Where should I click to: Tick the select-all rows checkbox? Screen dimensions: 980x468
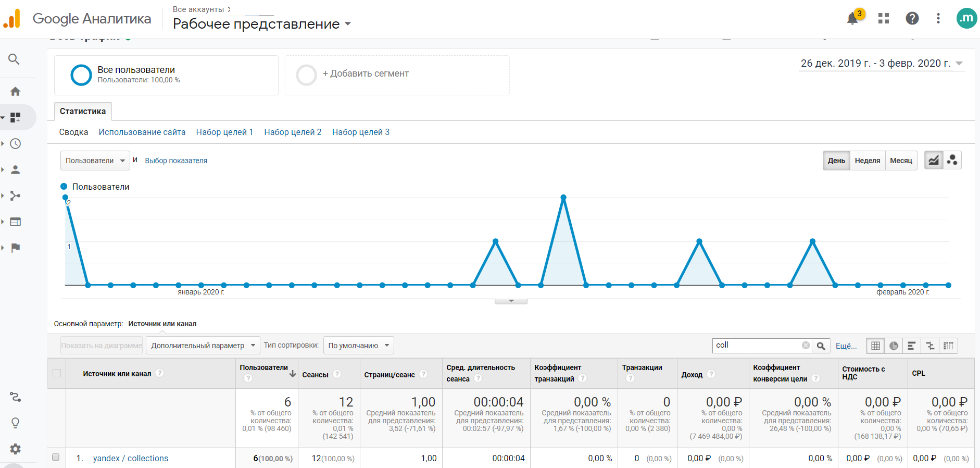pos(57,373)
